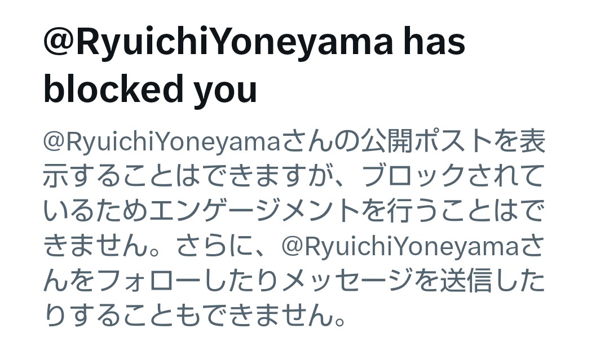Click the word メッセージ
This screenshot has height=364, width=609.
[347, 281]
